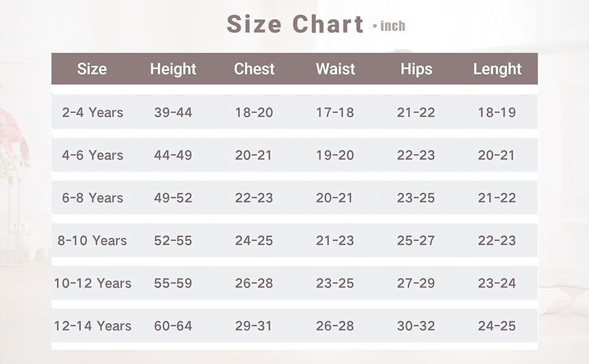Select chest value 24-25
The image size is (589, 364).
[254, 241]
